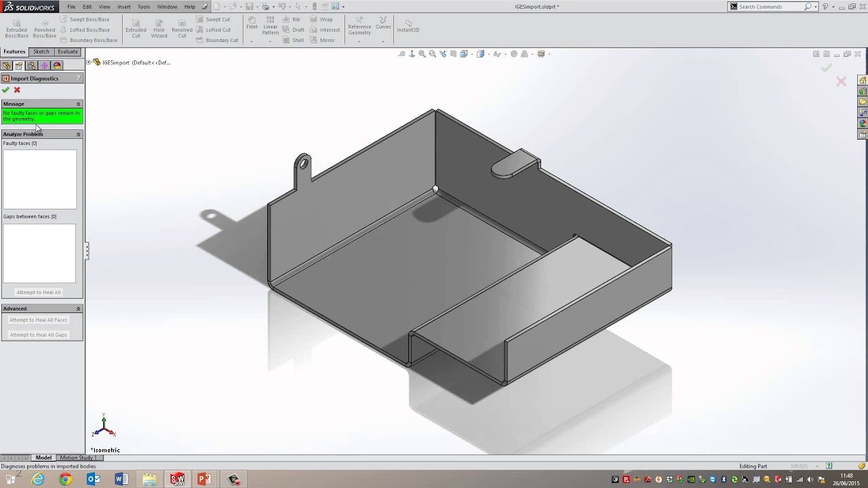The height and width of the screenshot is (488, 868).
Task: Select the Swept Boss/Base command
Action: [85, 20]
